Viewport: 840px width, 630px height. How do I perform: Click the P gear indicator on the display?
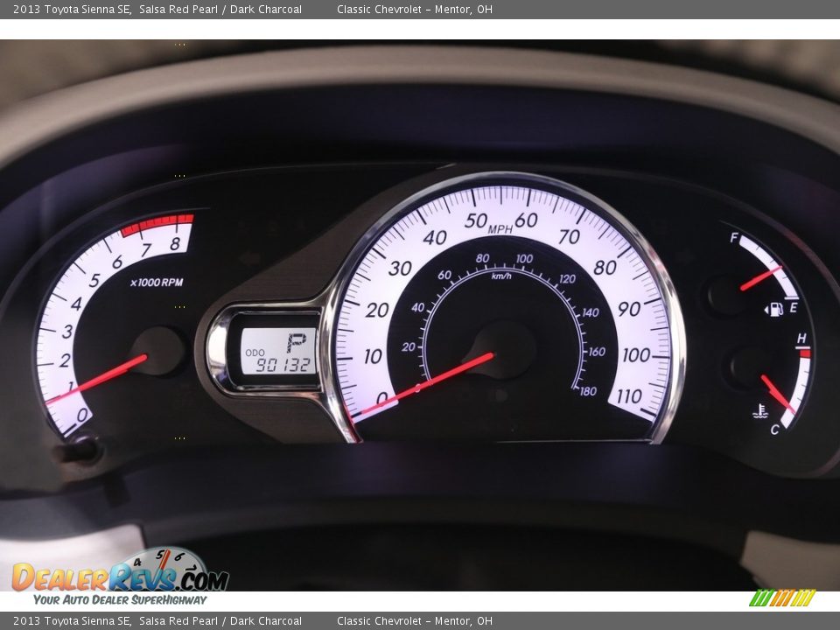[x=296, y=342]
